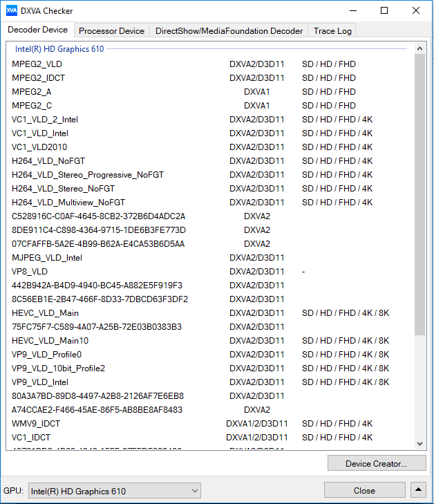Image resolution: width=434 pixels, height=504 pixels.
Task: Click DXVA1/2/D3D11 value for WMV9_IDCT
Action: point(256,424)
